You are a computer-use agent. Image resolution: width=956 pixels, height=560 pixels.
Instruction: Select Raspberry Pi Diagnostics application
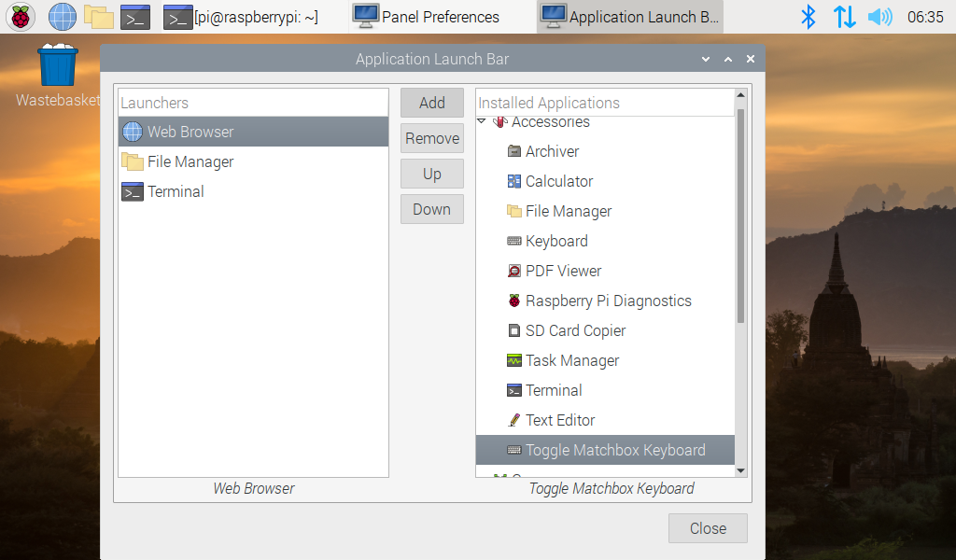coord(608,301)
